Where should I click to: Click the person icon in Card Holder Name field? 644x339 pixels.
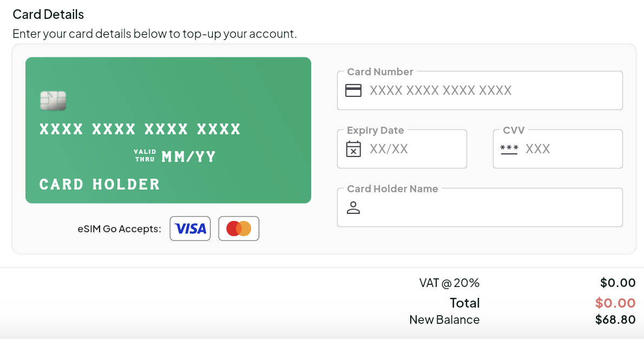coord(353,207)
